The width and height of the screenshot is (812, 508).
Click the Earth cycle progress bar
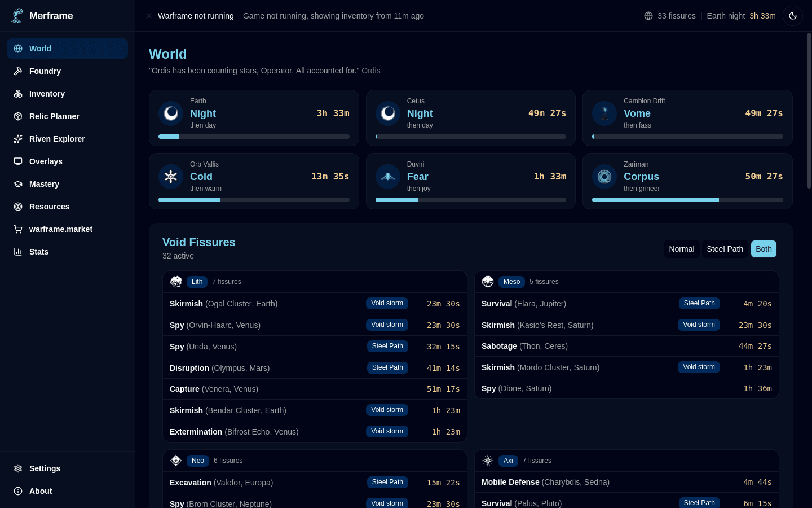point(254,137)
